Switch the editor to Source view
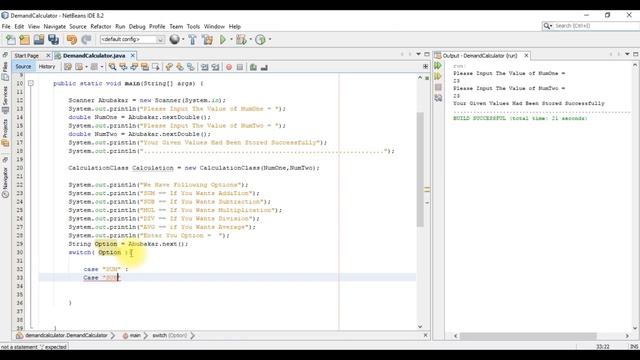This screenshot has height=360, width=640. (23, 67)
